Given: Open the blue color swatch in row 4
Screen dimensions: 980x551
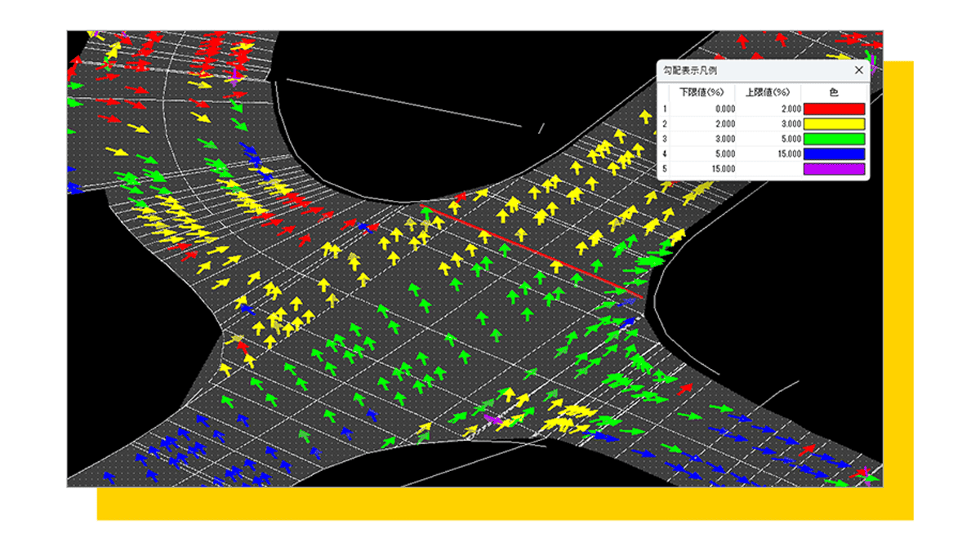Looking at the screenshot, I should tap(834, 154).
